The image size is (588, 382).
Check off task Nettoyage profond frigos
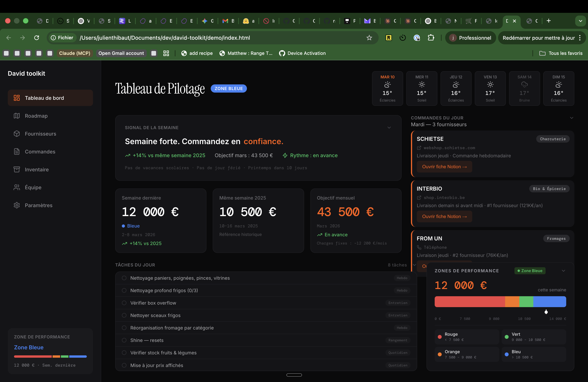pyautogui.click(x=124, y=290)
